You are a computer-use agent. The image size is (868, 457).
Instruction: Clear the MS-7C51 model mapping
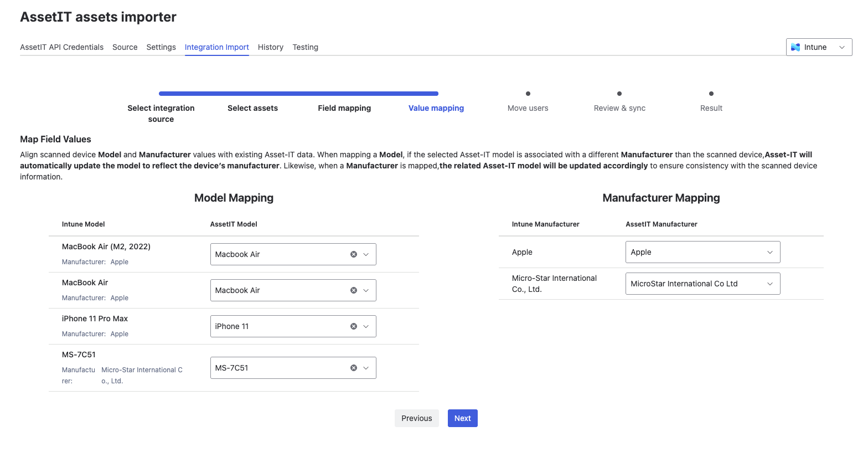click(x=354, y=368)
